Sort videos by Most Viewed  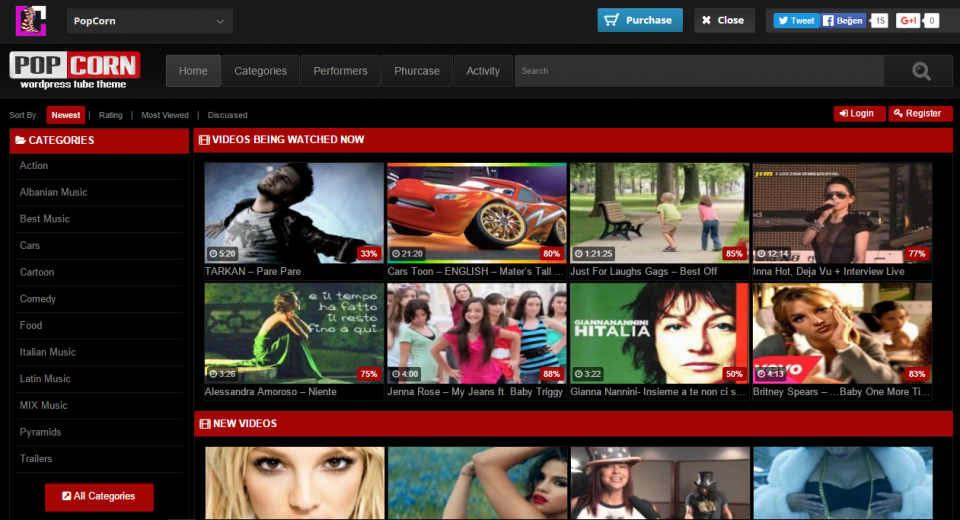tap(165, 115)
